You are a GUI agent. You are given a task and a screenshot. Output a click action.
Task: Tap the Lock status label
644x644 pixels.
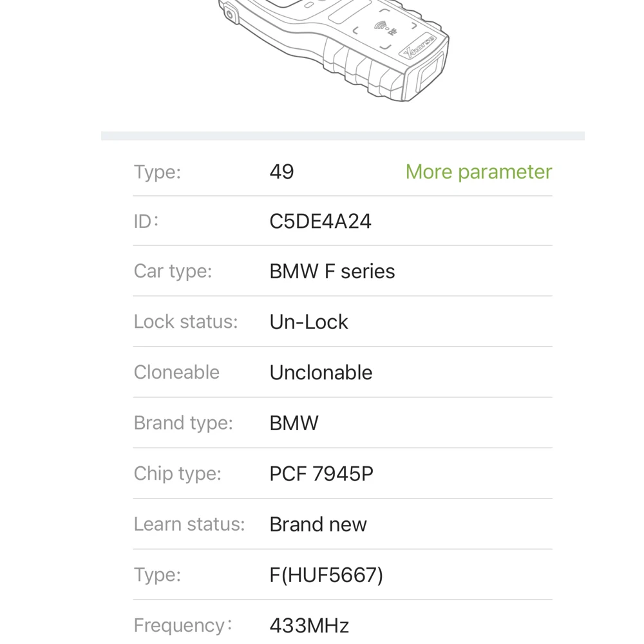(x=185, y=322)
